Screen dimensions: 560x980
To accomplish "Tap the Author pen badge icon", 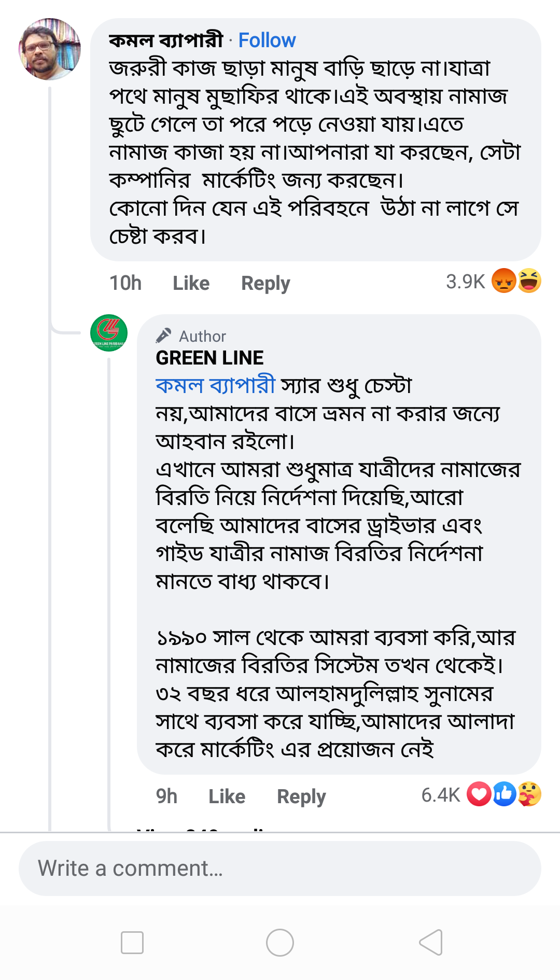I will tap(163, 336).
